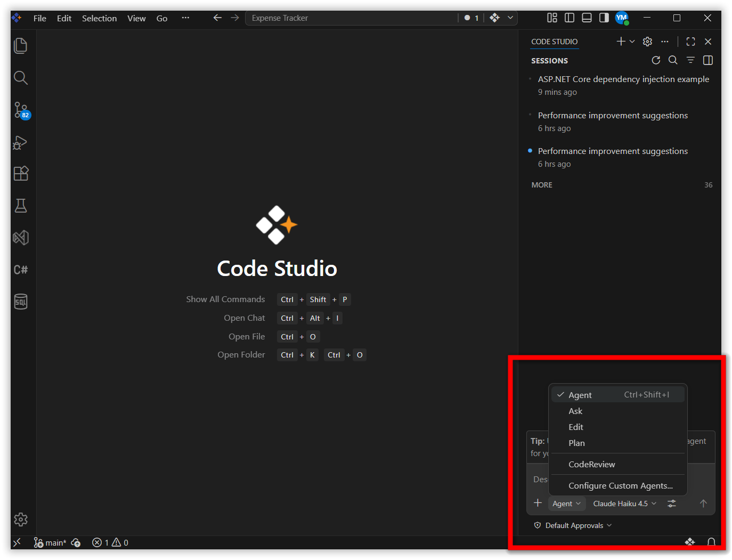Open the YM account avatar
This screenshot has width=732, height=560.
622,18
